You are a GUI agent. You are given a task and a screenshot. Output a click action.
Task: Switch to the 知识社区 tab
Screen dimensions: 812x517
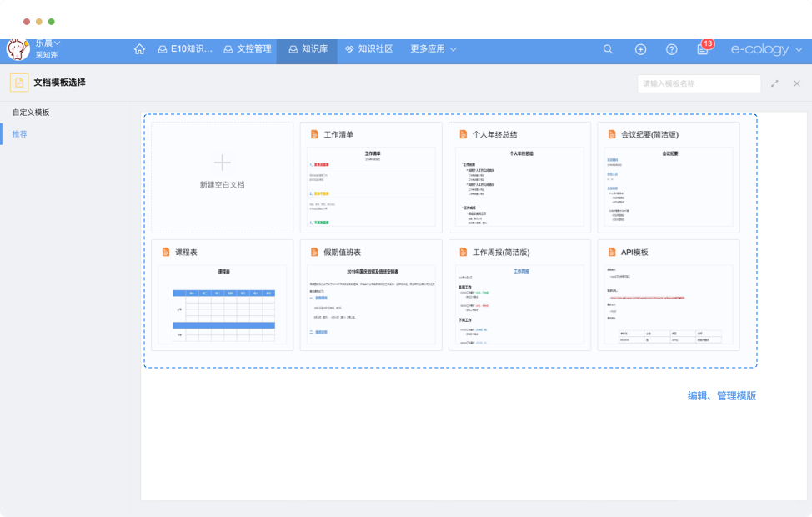(368, 49)
